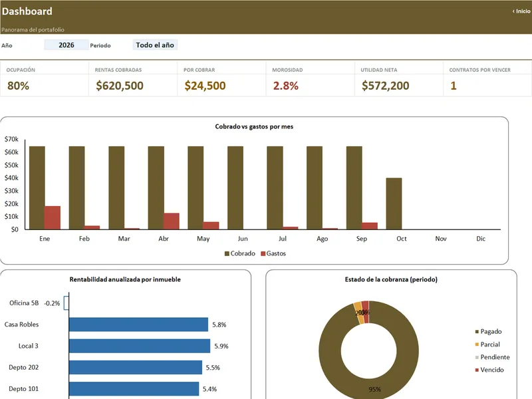Select Por Cobrar value $24,500
Image resolution: width=532 pixels, height=399 pixels.
click(x=205, y=86)
